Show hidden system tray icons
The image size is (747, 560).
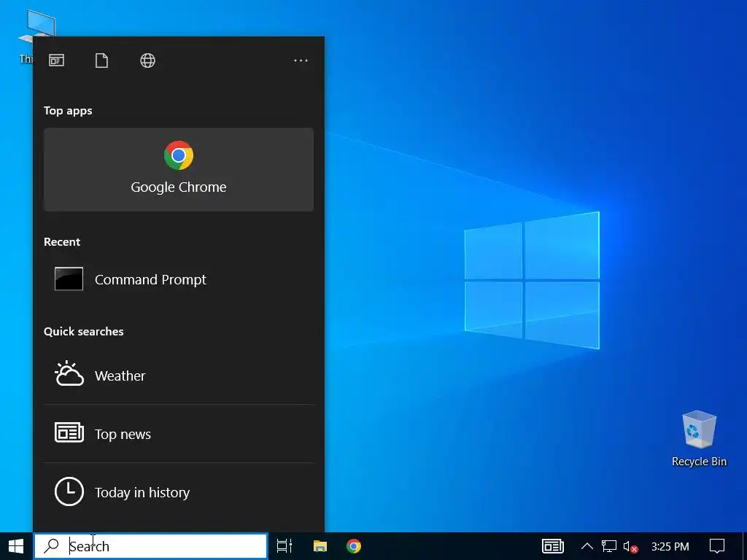coord(587,546)
